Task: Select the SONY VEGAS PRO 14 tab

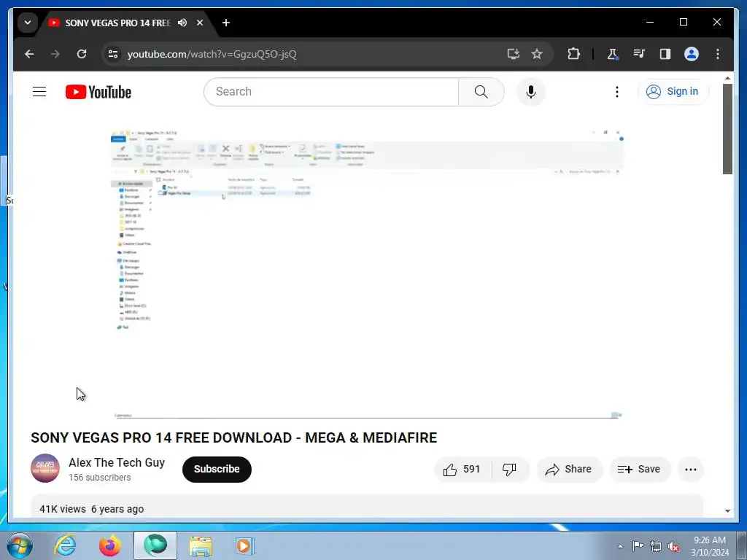Action: coord(117,23)
